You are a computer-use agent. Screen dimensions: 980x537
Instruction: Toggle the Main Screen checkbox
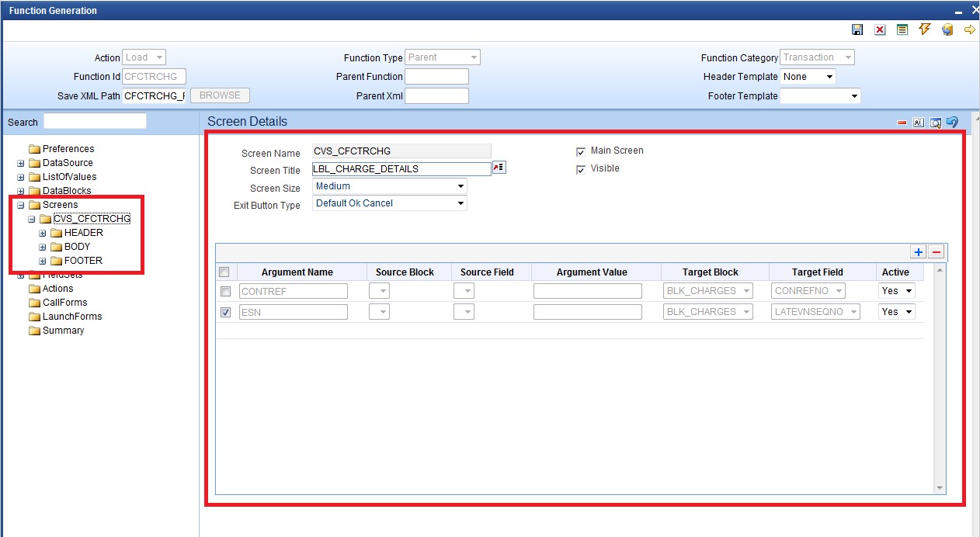581,152
